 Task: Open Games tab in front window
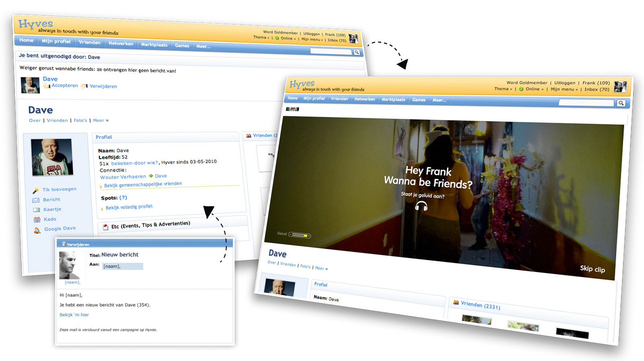pyautogui.click(x=419, y=100)
